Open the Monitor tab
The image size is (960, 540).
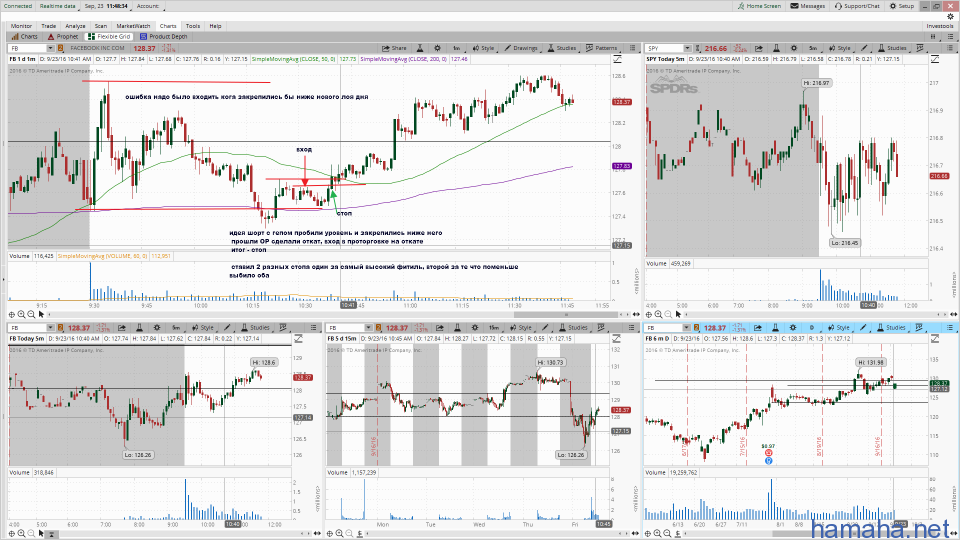(x=21, y=26)
